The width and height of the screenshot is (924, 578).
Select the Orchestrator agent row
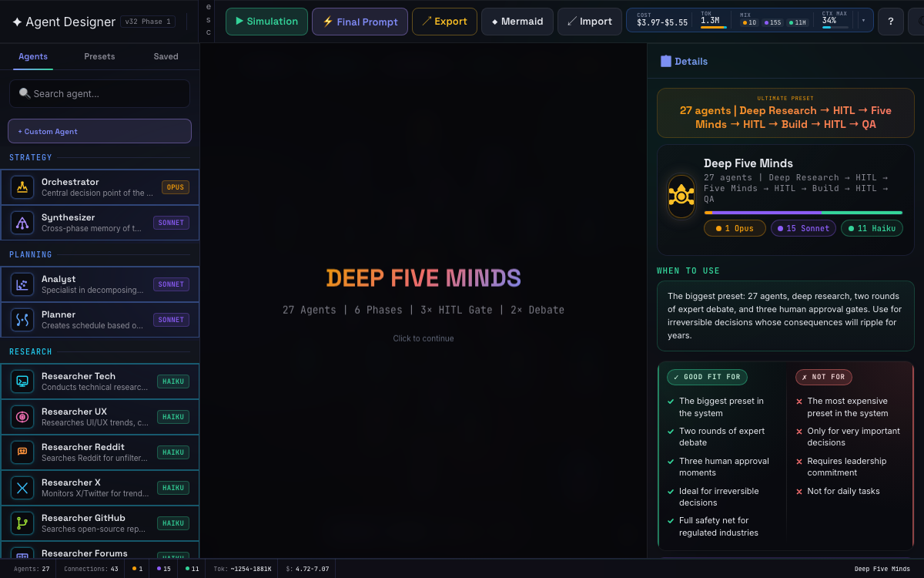99,187
